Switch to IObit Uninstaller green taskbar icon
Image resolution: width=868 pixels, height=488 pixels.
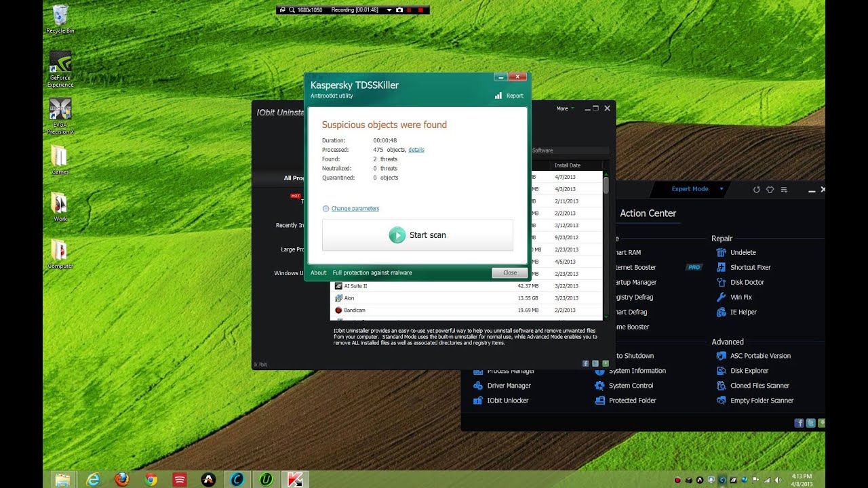click(x=267, y=479)
